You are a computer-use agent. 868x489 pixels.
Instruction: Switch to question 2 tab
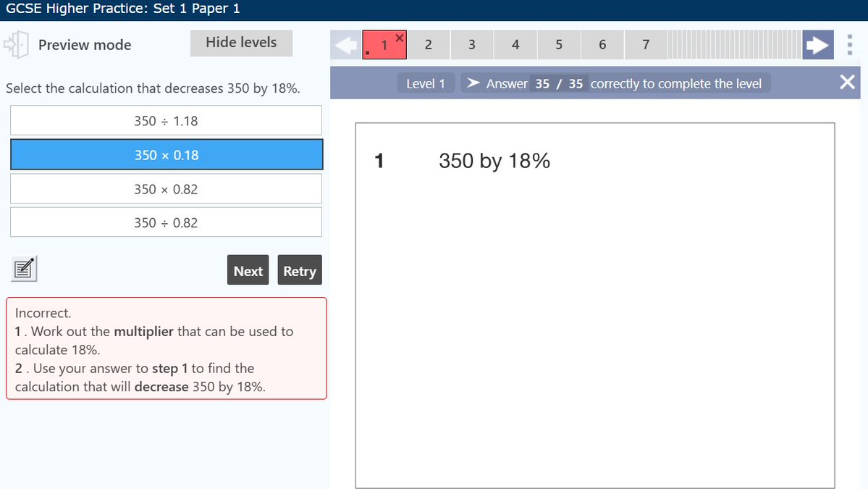(x=429, y=44)
